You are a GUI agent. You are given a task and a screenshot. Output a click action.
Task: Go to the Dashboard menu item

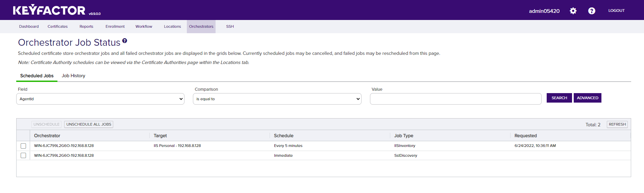[x=29, y=26]
